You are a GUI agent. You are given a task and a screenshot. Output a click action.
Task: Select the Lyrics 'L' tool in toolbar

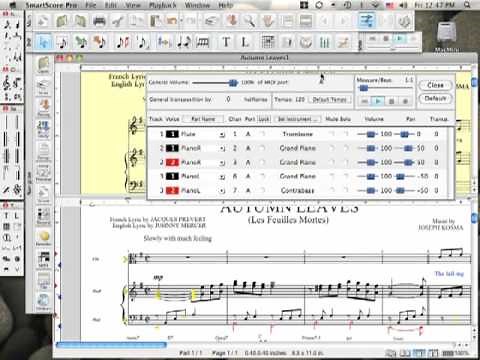point(245,42)
